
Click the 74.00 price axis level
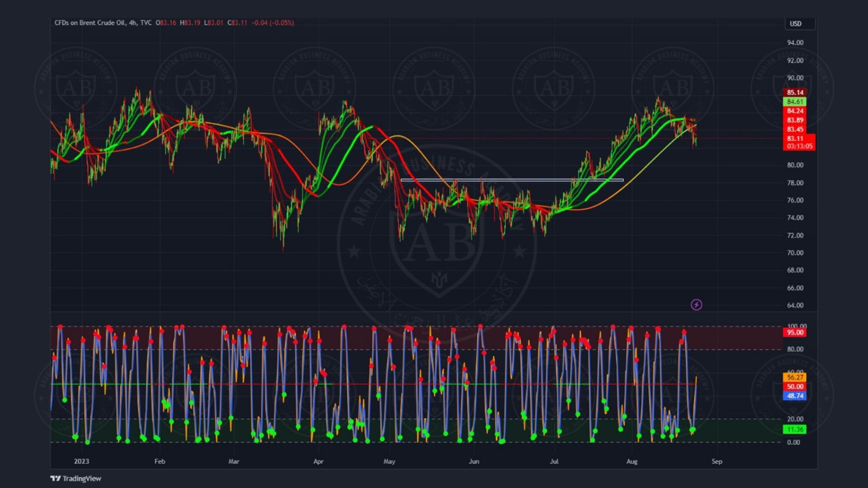point(795,218)
